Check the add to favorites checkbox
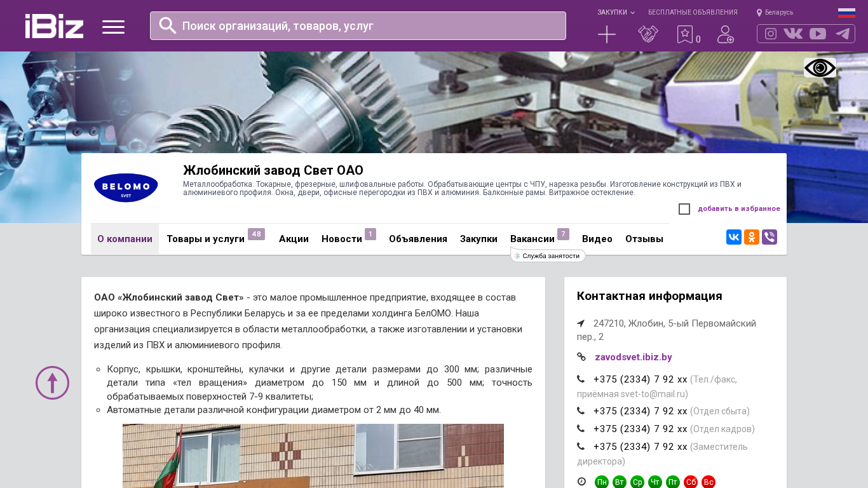The image size is (868, 488). click(x=684, y=209)
